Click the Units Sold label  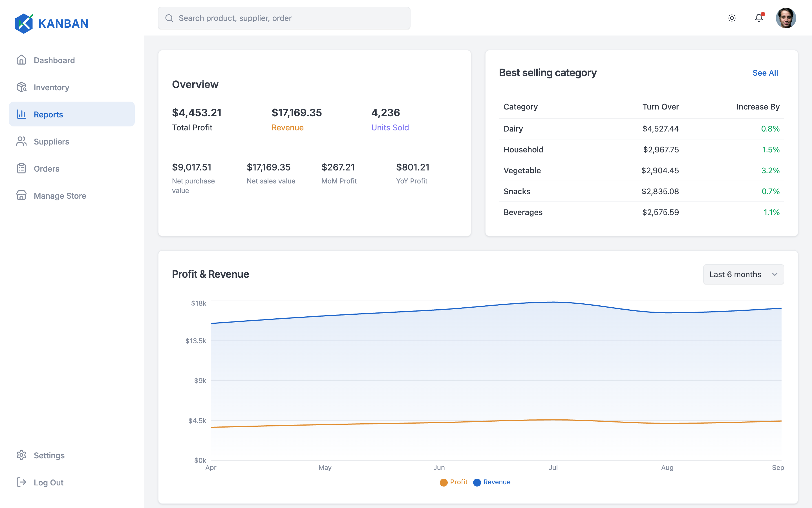point(390,128)
